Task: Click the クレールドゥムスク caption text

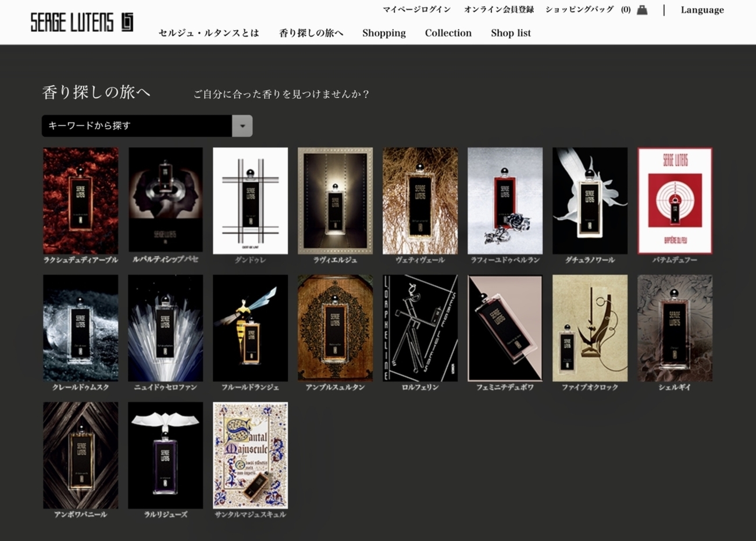Action: pos(80,387)
